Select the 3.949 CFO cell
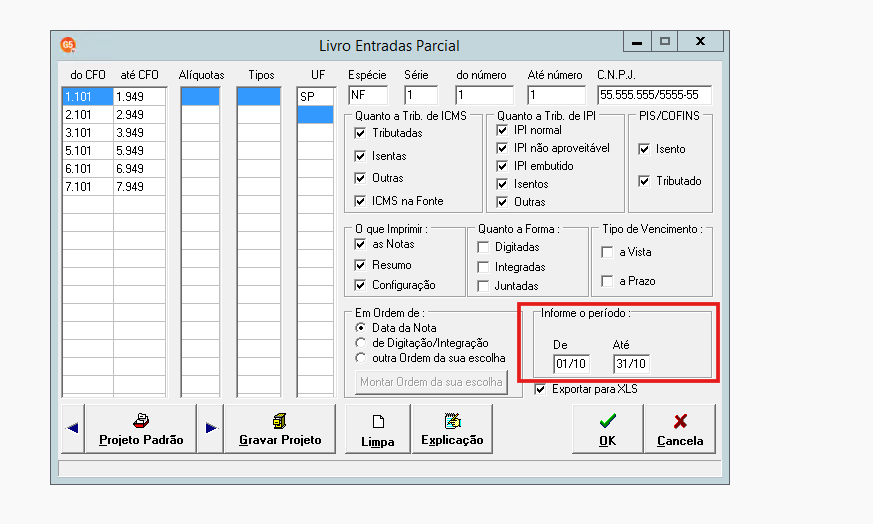The width and height of the screenshot is (873, 524). (x=139, y=133)
